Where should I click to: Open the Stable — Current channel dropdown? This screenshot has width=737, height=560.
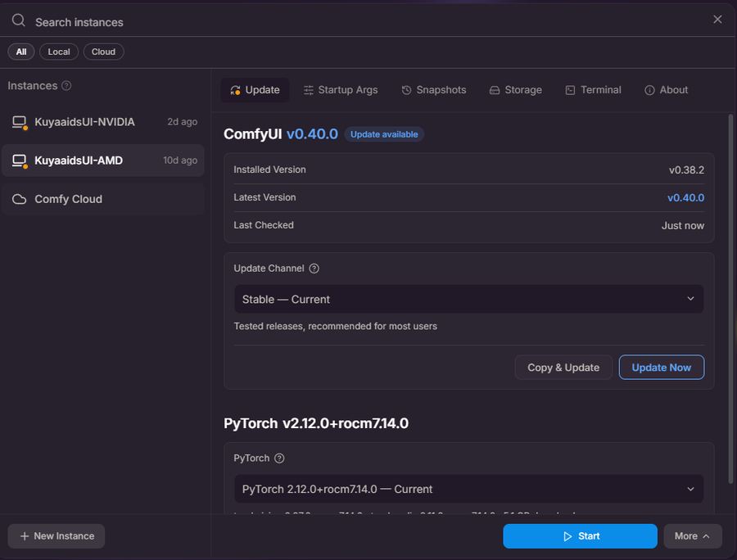click(469, 299)
